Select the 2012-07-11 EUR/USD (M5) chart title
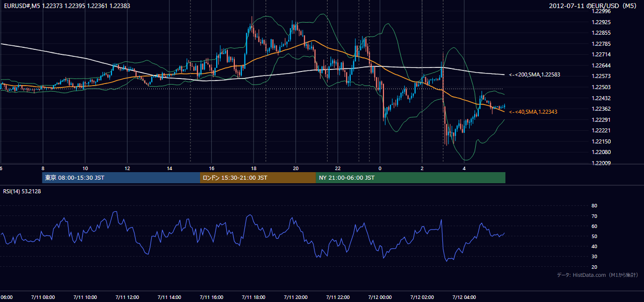This screenshot has height=302, width=644. tap(594, 6)
